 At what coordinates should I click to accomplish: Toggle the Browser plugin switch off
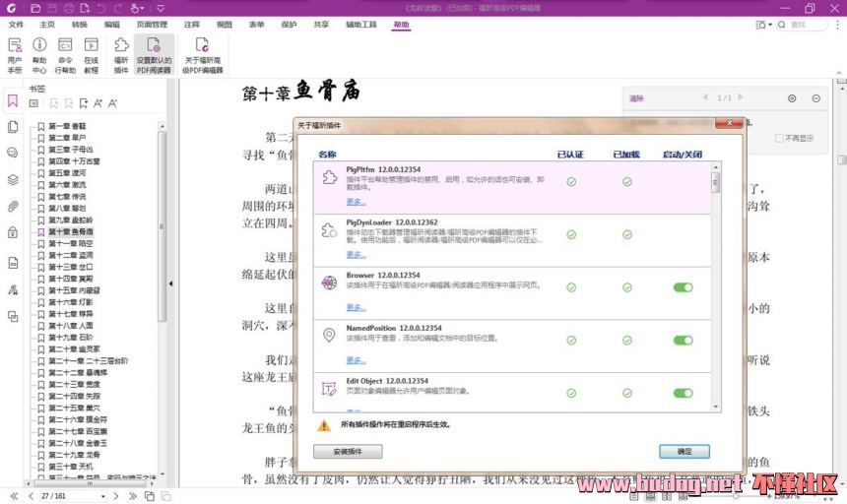683,287
